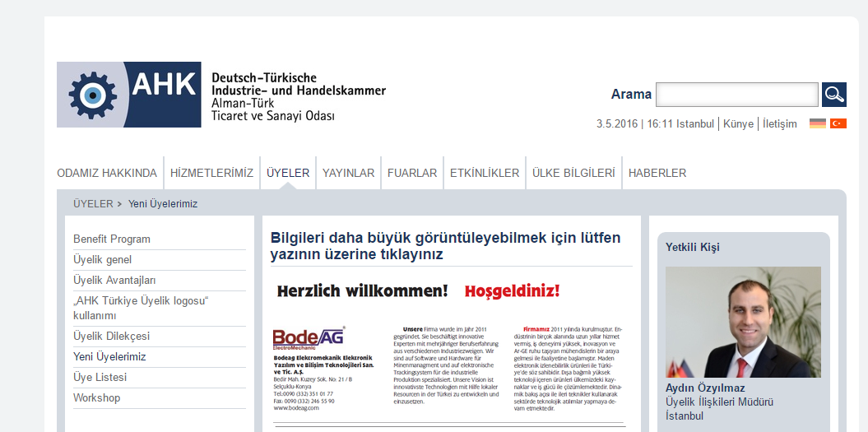
Task: Open the HİZMETLERİMİZ menu
Action: 211,173
